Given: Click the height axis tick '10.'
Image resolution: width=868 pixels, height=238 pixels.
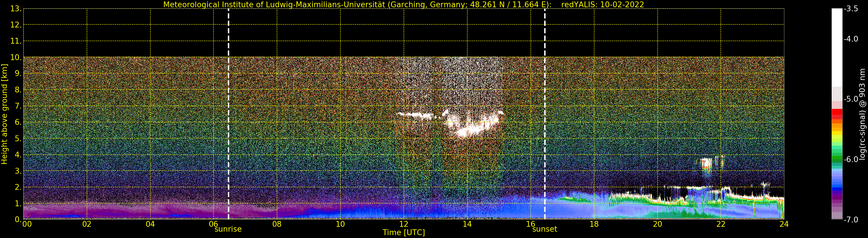Looking at the screenshot, I should point(16,57).
